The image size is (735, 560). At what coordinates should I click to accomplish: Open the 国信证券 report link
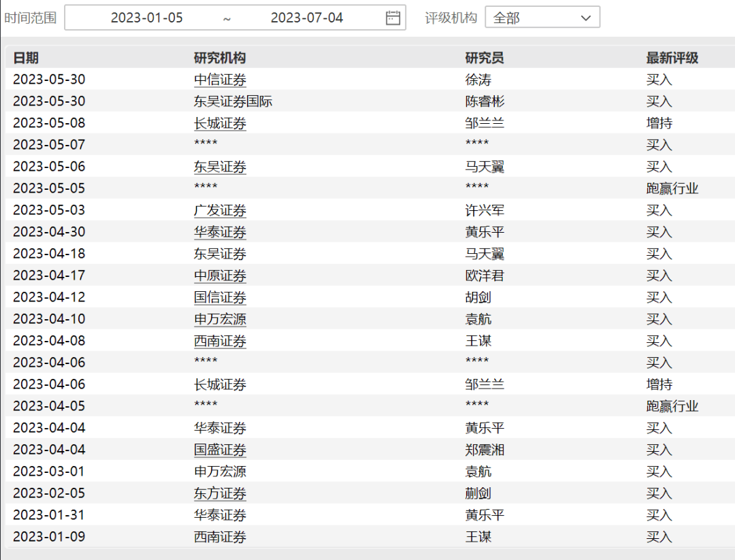click(x=220, y=297)
